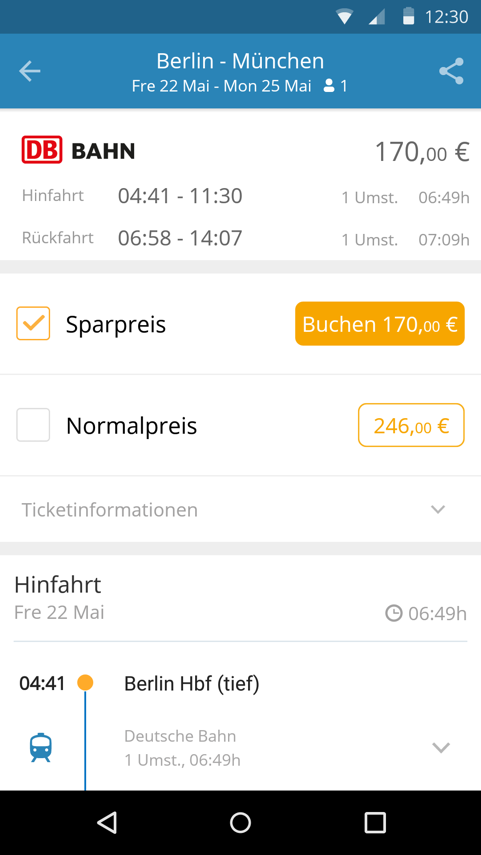Tap the DB Bahn logo
This screenshot has width=481, height=855.
[78, 150]
